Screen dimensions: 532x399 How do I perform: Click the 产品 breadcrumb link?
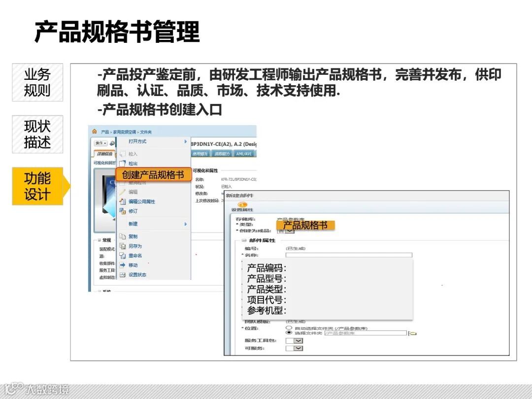point(105,132)
